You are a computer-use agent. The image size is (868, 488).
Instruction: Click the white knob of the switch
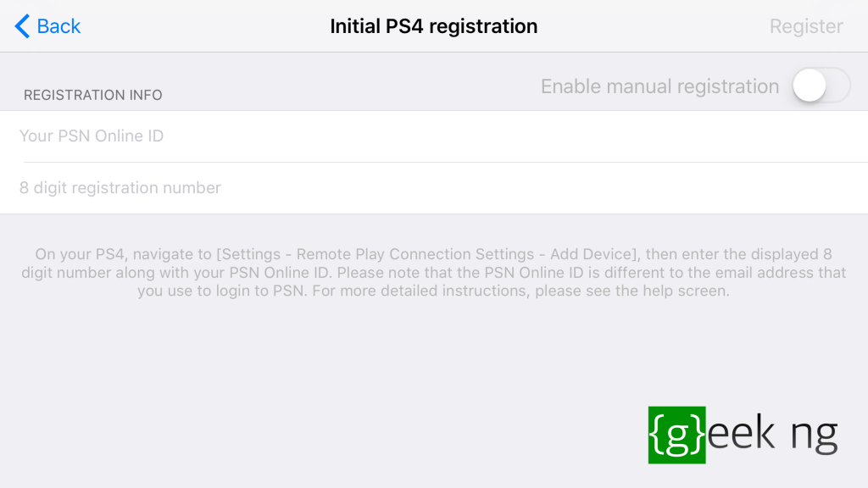pos(810,86)
